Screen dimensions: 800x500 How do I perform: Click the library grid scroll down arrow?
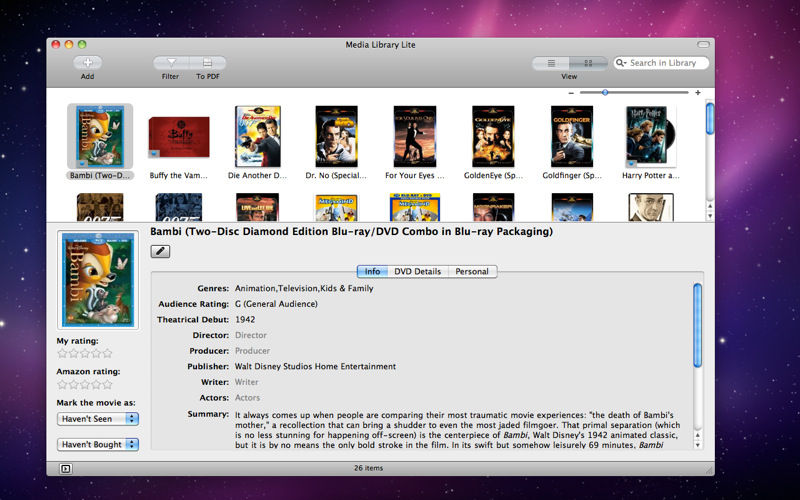pyautogui.click(x=710, y=216)
